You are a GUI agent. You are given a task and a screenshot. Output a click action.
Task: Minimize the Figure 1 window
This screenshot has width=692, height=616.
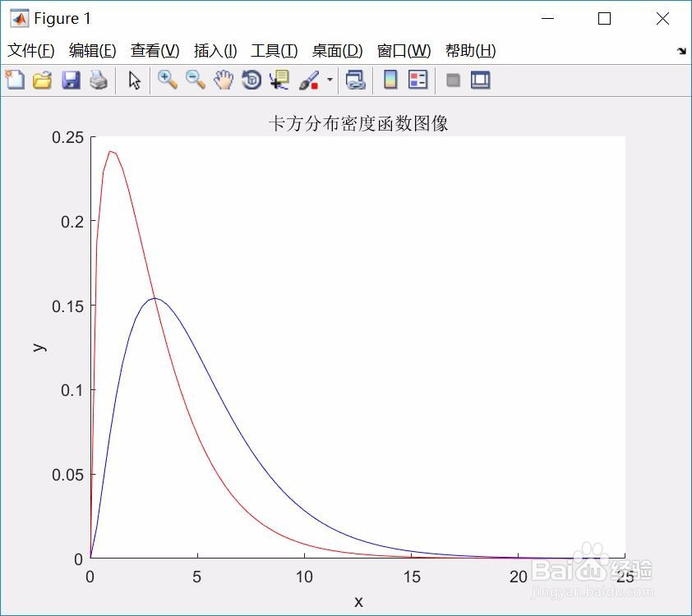pos(547,19)
